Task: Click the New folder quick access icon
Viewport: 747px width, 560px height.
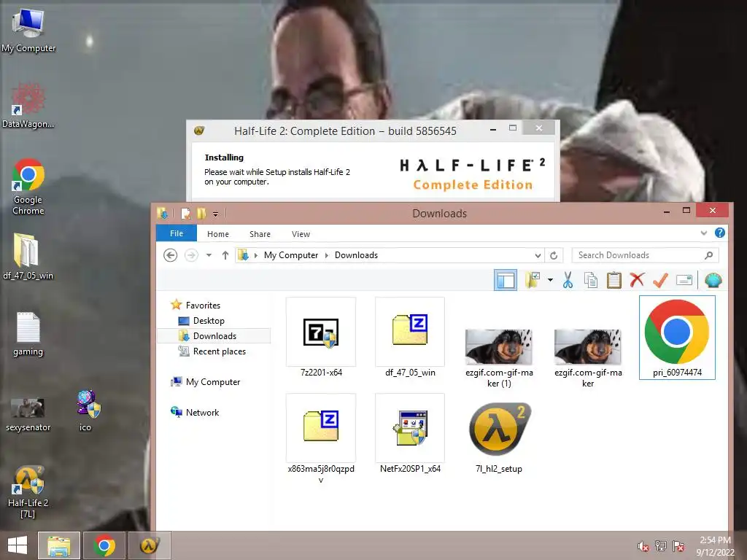Action: 201,214
